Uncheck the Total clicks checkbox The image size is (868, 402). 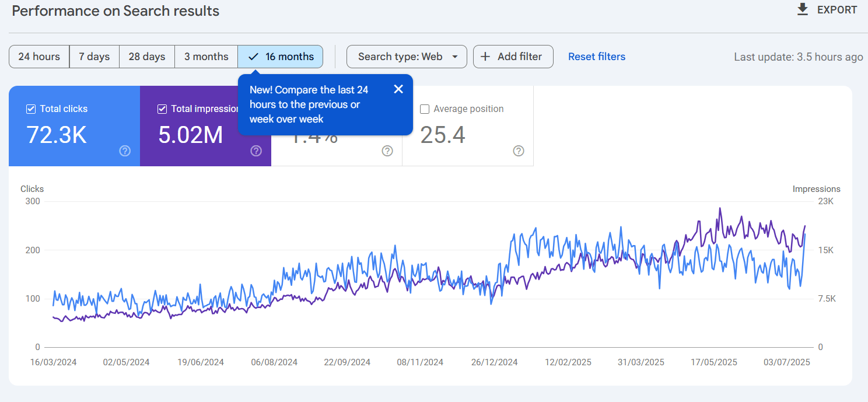coord(31,109)
